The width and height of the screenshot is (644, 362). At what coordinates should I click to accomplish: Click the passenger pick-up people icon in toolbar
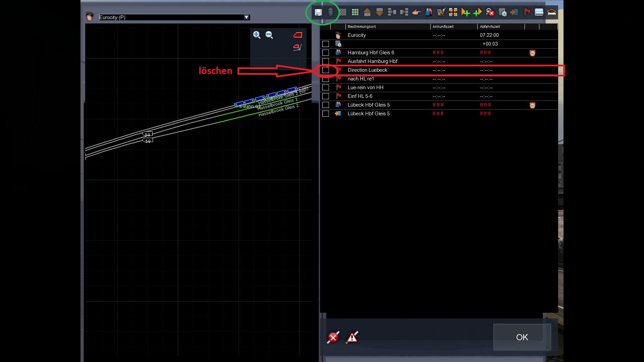[x=428, y=12]
